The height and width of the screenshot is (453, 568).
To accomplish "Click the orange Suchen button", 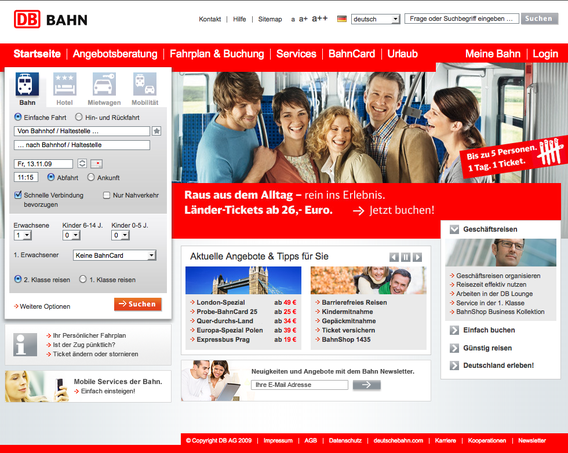I will coord(138,304).
